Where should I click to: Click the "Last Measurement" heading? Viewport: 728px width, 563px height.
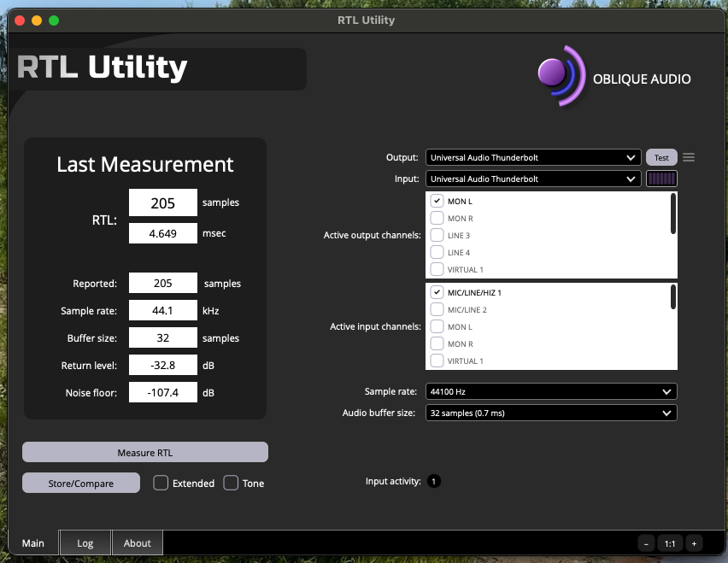pos(145,164)
